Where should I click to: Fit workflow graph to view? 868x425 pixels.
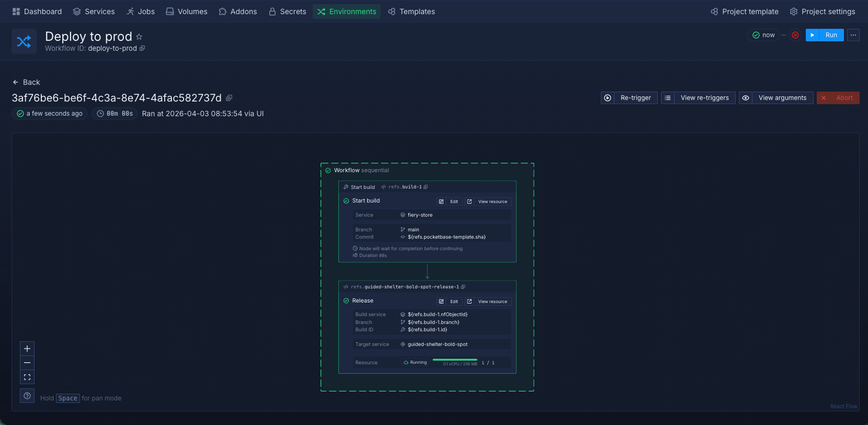click(x=27, y=377)
